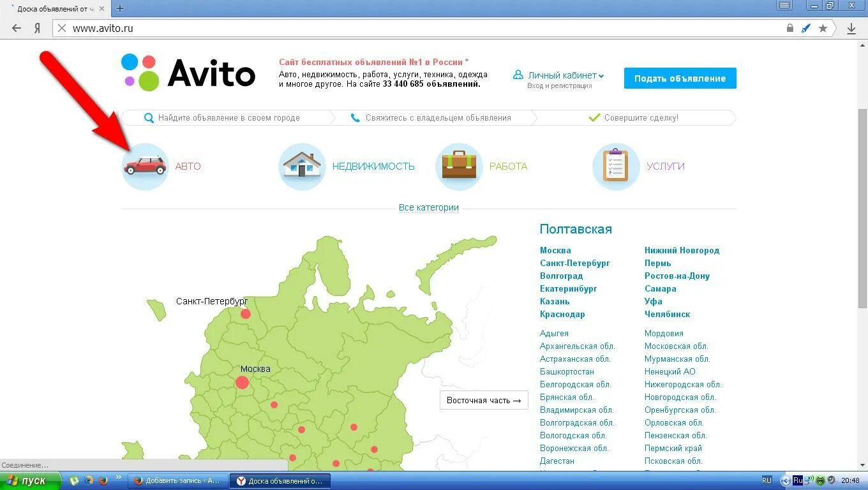Choose Санкт-Петербург in city list
The image size is (868, 490).
[x=575, y=264]
